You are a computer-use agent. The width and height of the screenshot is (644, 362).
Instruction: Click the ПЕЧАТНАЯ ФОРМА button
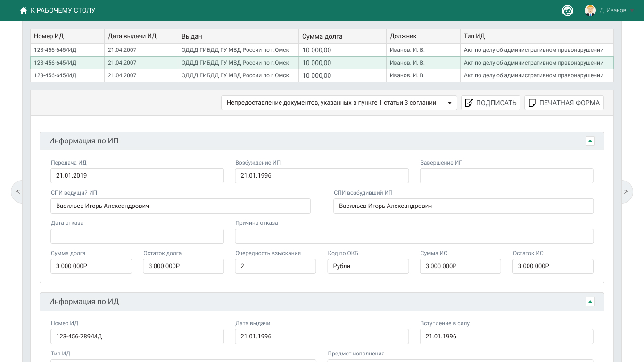(x=564, y=103)
